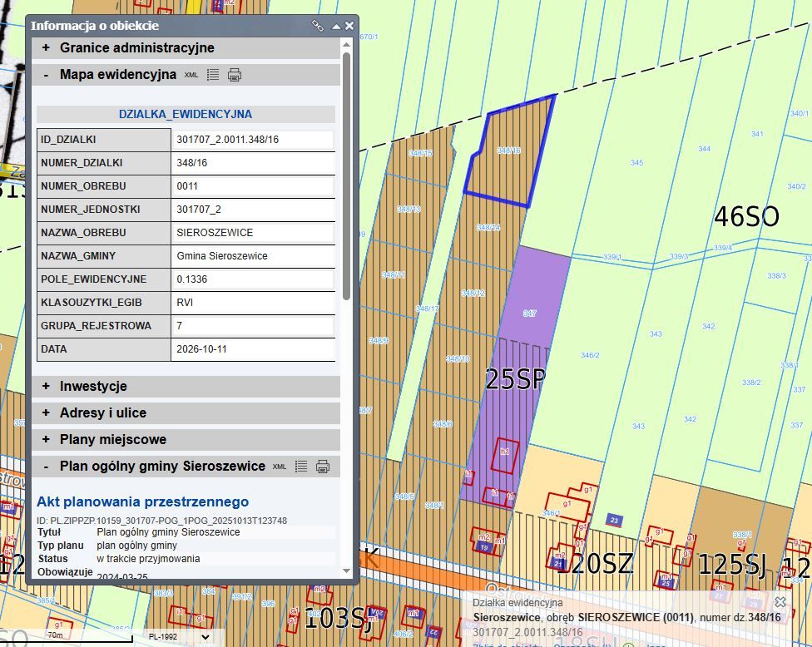
Task: Click the panel scrollbar up arrow
Action: click(346, 45)
